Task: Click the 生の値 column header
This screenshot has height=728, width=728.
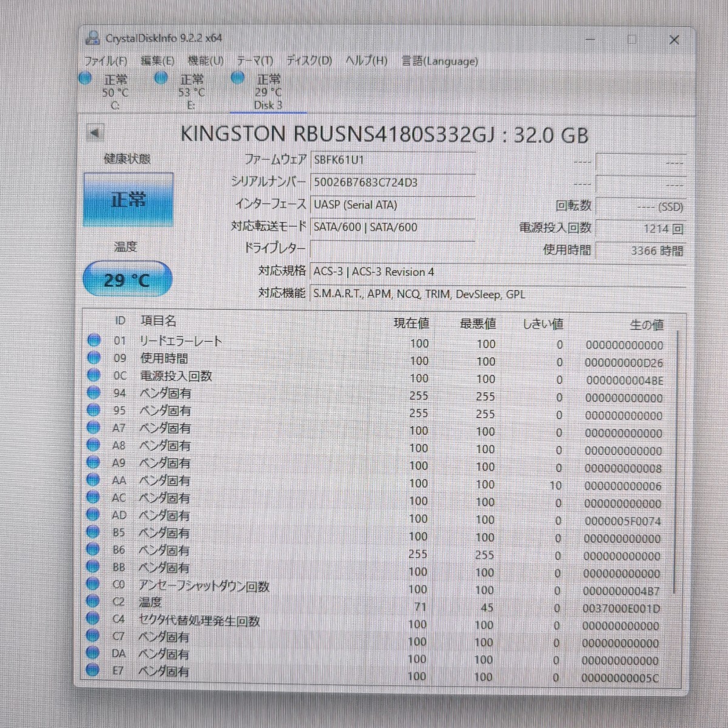Action: [645, 325]
